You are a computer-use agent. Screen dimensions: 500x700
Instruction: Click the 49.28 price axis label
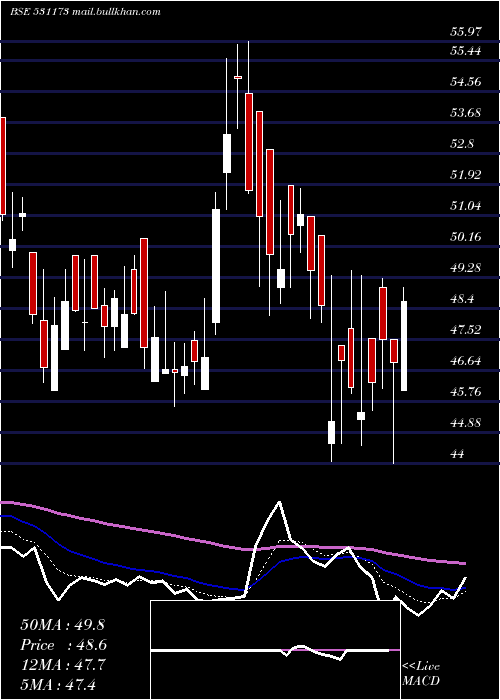click(x=466, y=268)
